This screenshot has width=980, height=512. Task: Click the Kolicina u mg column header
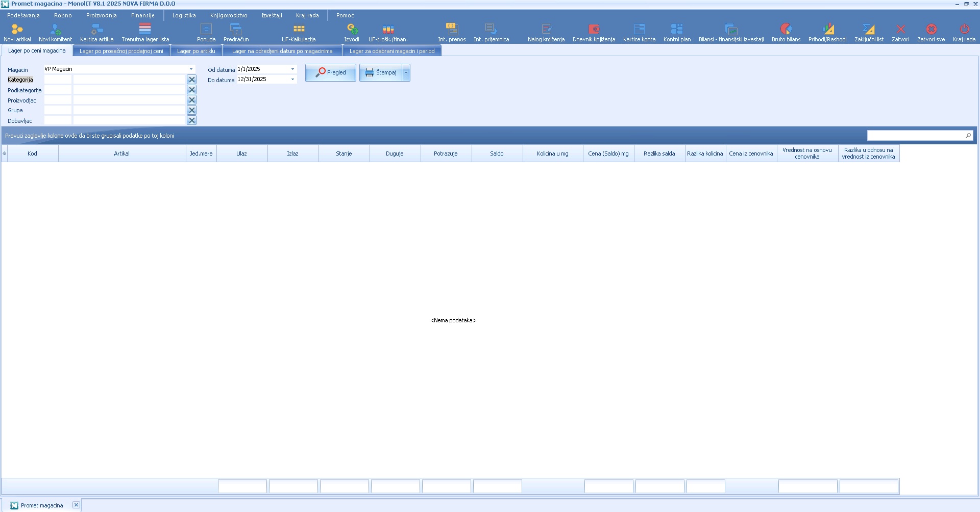coord(553,153)
